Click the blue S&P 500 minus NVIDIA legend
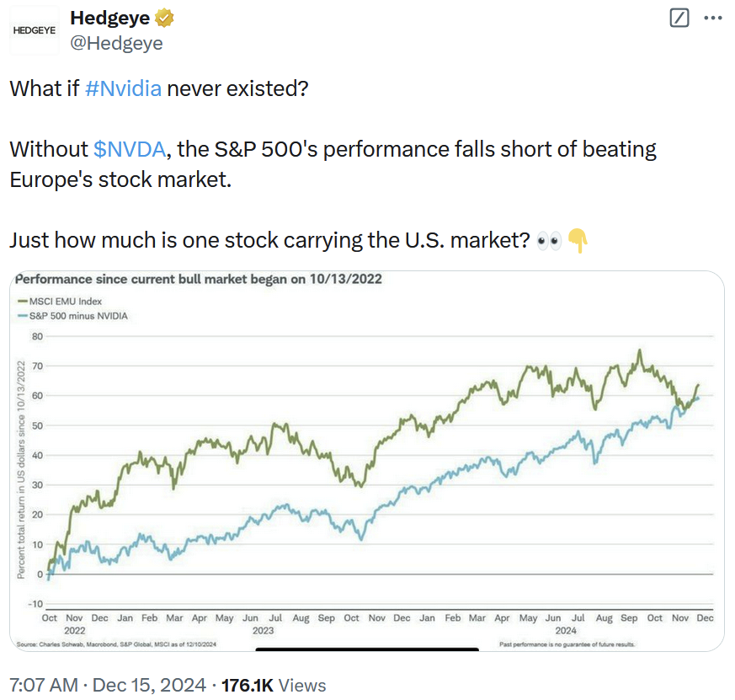Viewport: 735px width, 700px height. [x=72, y=316]
